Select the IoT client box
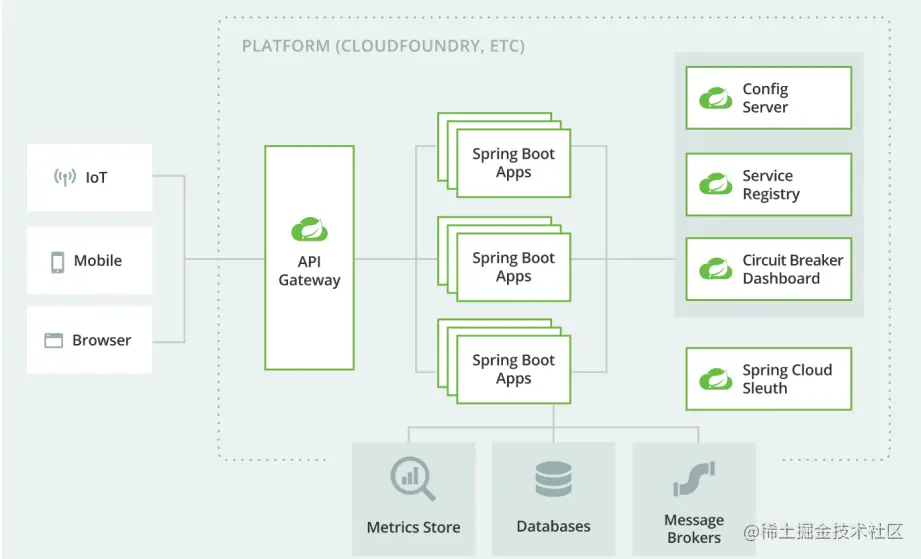The height and width of the screenshot is (559, 921). coord(89,177)
